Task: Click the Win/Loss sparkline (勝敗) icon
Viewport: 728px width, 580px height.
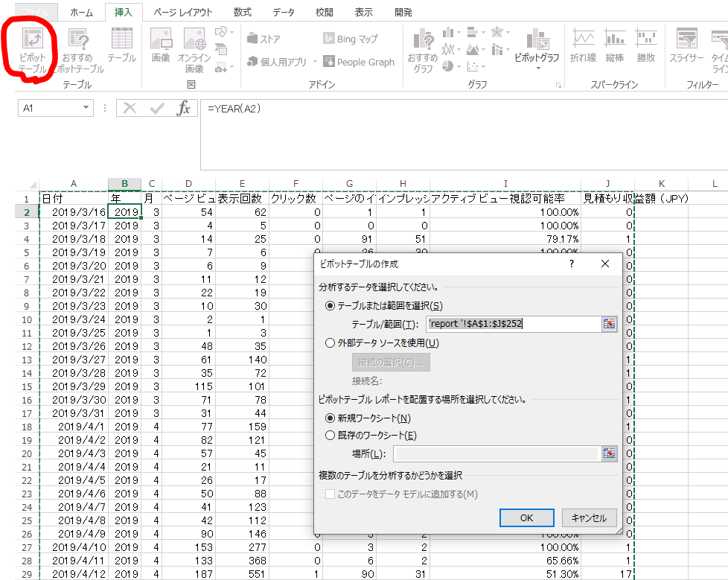Action: (x=646, y=45)
